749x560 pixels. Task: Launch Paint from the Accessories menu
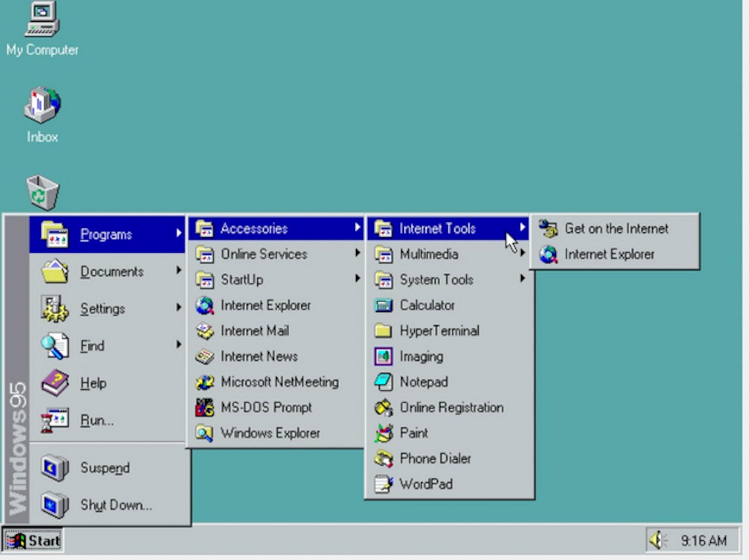click(414, 433)
